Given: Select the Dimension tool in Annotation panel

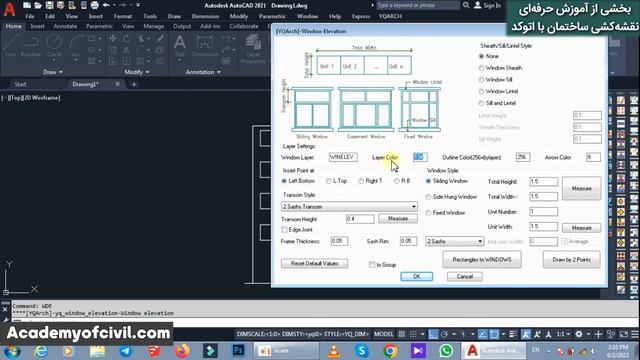Looking at the screenshot, I should click(204, 46).
